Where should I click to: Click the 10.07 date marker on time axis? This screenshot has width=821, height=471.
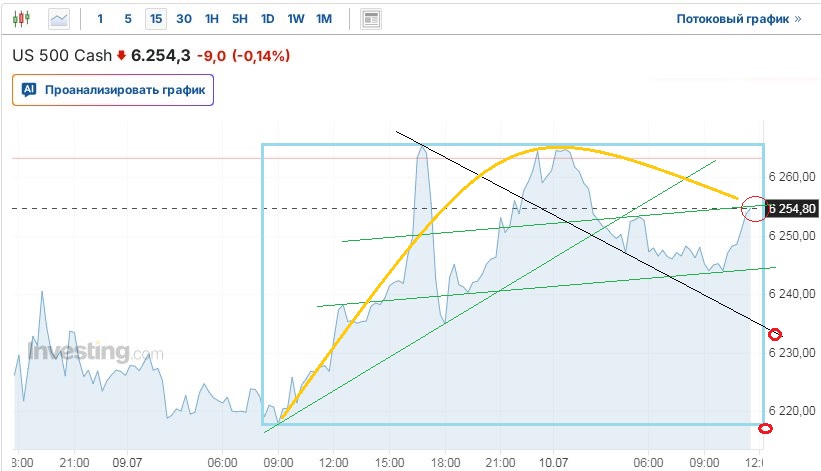pos(553,461)
